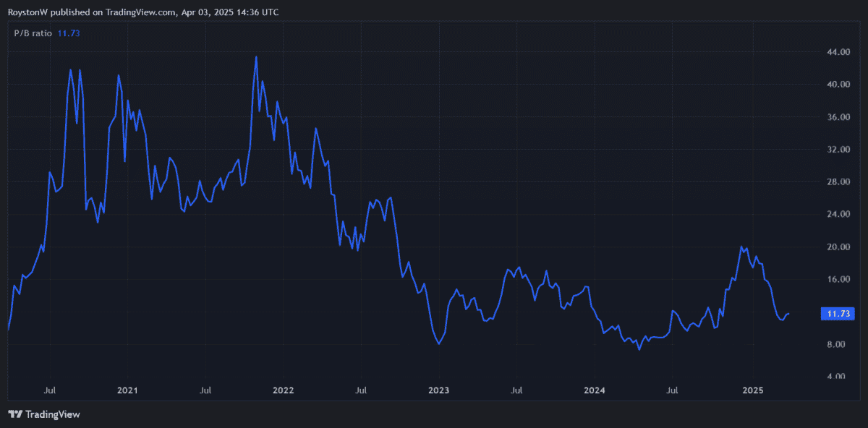Click the 44.00 price scale label
The height and width of the screenshot is (428, 868).
click(838, 52)
